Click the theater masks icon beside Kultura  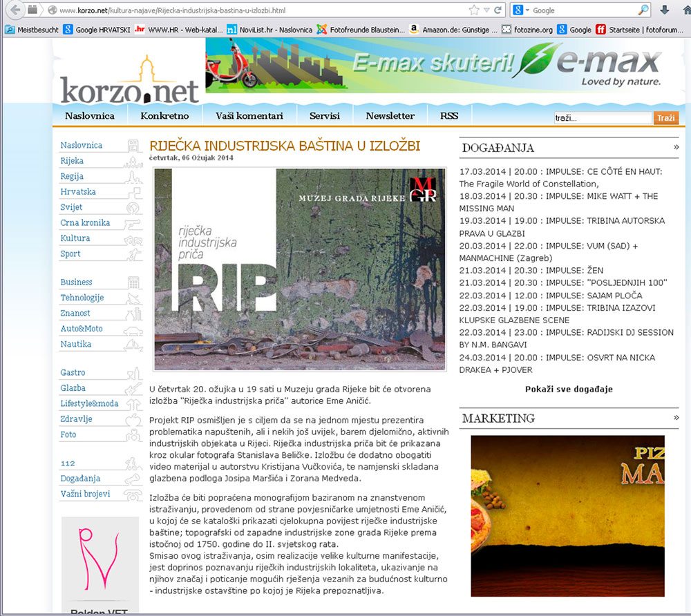pyautogui.click(x=133, y=239)
